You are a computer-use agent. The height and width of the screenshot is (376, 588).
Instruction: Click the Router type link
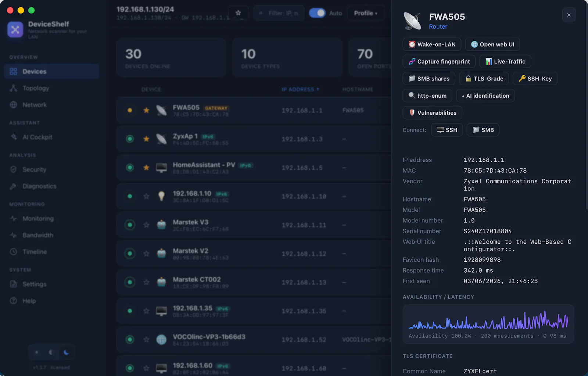click(x=438, y=26)
